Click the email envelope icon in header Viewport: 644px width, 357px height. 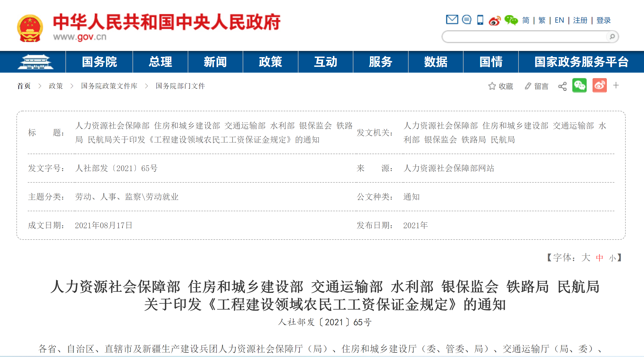click(x=452, y=20)
